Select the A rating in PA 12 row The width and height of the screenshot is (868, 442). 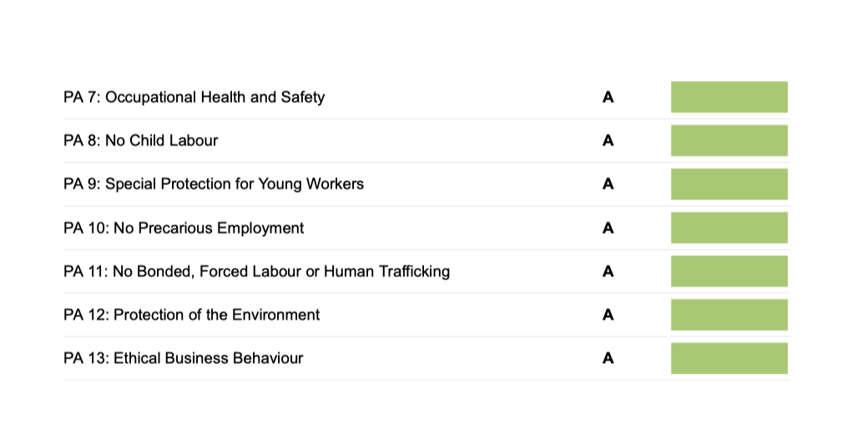(x=608, y=314)
